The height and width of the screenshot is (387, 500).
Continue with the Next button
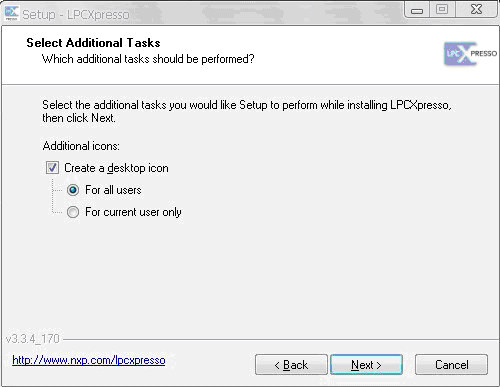(x=366, y=365)
